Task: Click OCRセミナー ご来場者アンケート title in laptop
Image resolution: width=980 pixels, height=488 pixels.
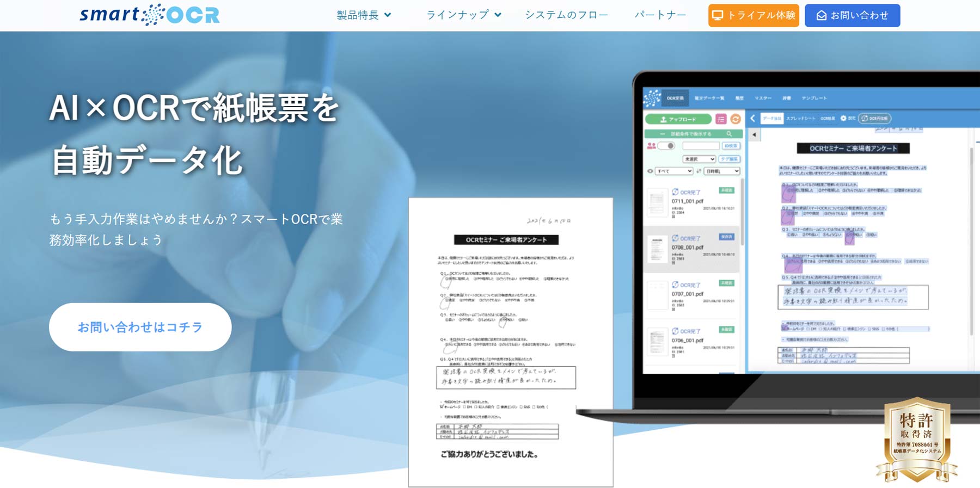Action: click(853, 148)
